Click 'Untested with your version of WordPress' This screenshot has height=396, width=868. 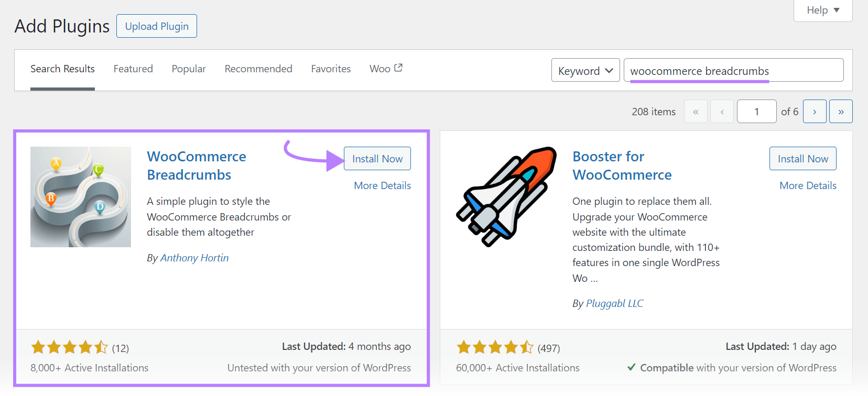click(319, 368)
